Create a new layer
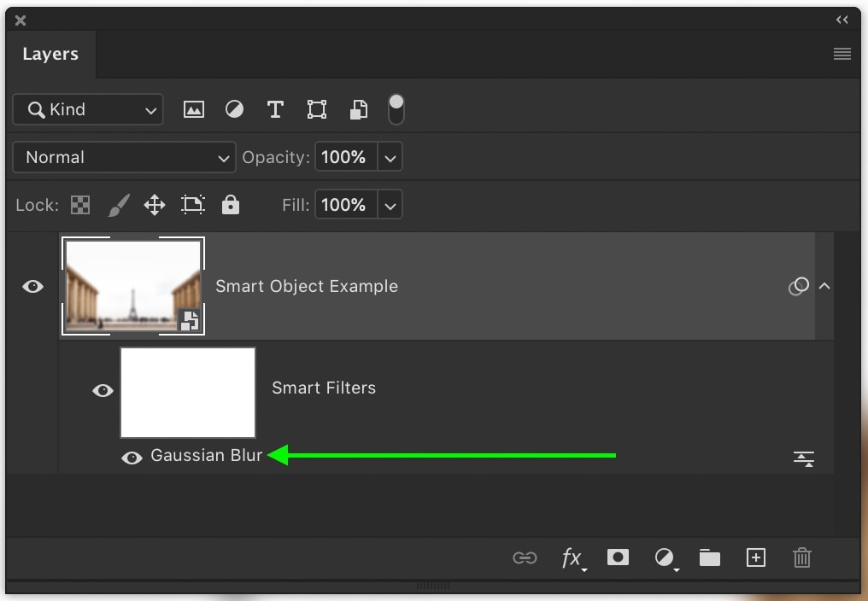Screen dimensions: 868x601 (755, 557)
